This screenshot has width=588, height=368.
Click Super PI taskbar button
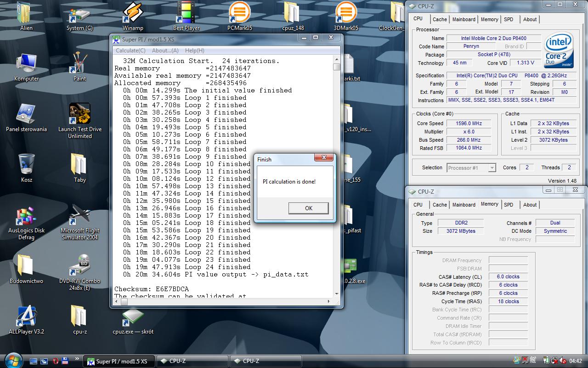[119, 361]
